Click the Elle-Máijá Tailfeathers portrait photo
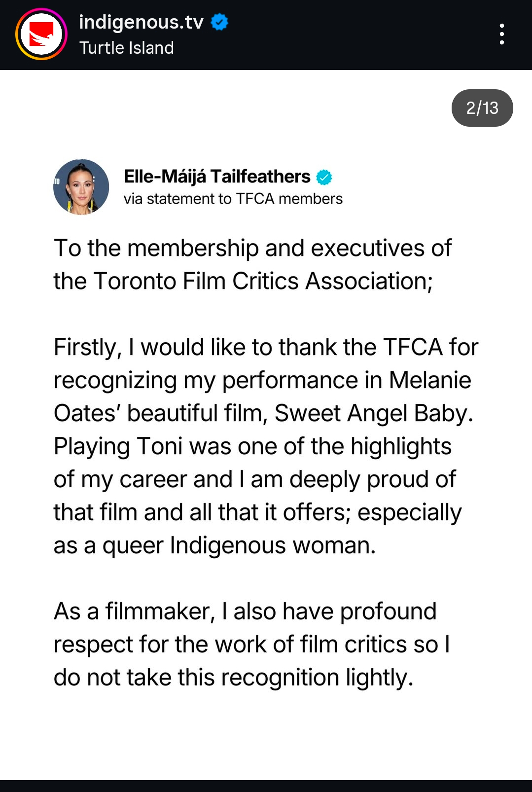Viewport: 532px width, 792px height. 81,187
